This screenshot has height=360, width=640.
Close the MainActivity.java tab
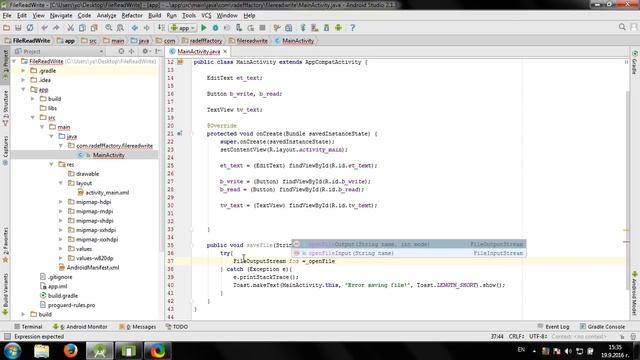[x=225, y=51]
